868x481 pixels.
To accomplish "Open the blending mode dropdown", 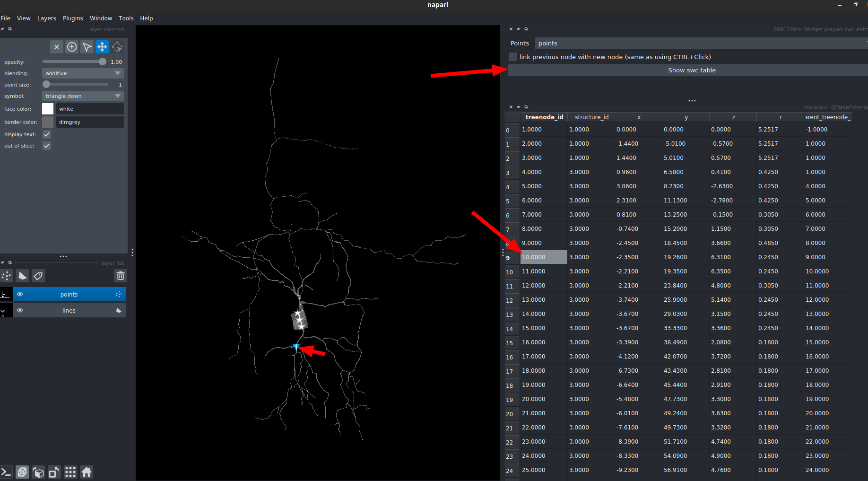I will (83, 73).
